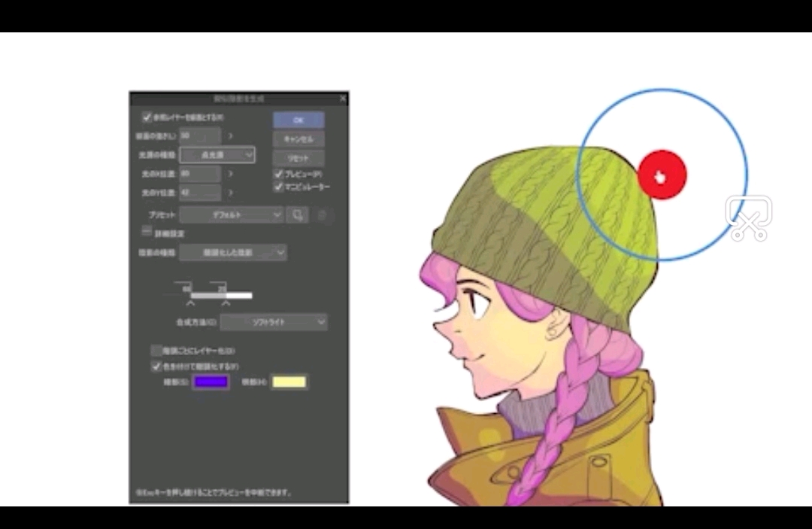Click the scissors capture overlay icon

749,218
